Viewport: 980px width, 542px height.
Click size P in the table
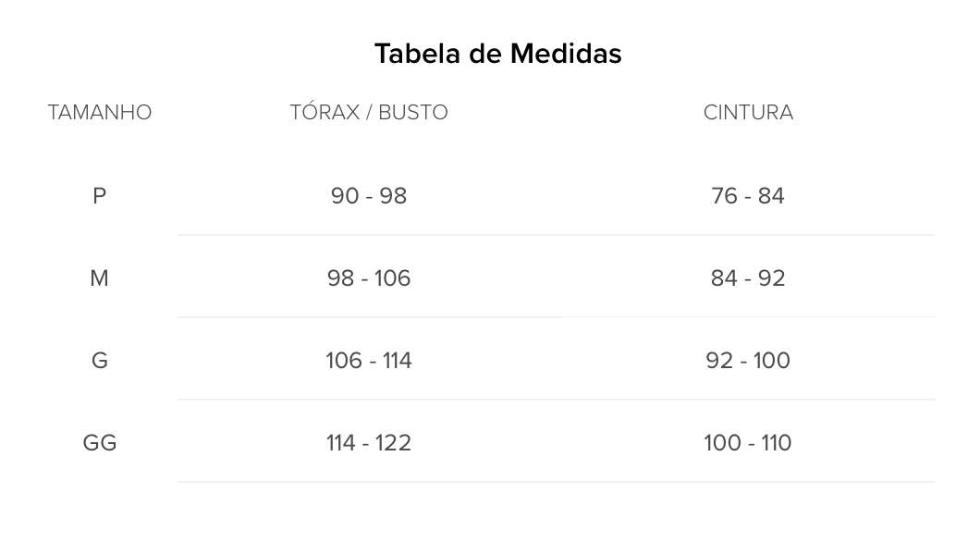click(x=99, y=196)
